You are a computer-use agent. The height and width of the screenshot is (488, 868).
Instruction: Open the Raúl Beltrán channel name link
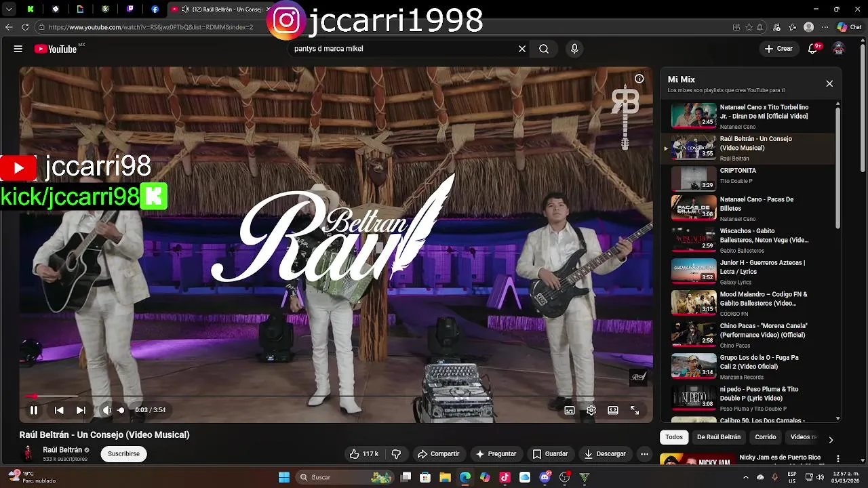point(62,450)
